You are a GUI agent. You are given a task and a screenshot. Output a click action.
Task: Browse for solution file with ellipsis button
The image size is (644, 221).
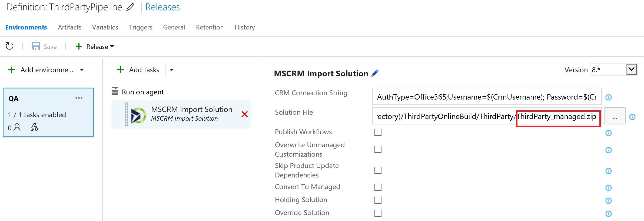point(615,116)
